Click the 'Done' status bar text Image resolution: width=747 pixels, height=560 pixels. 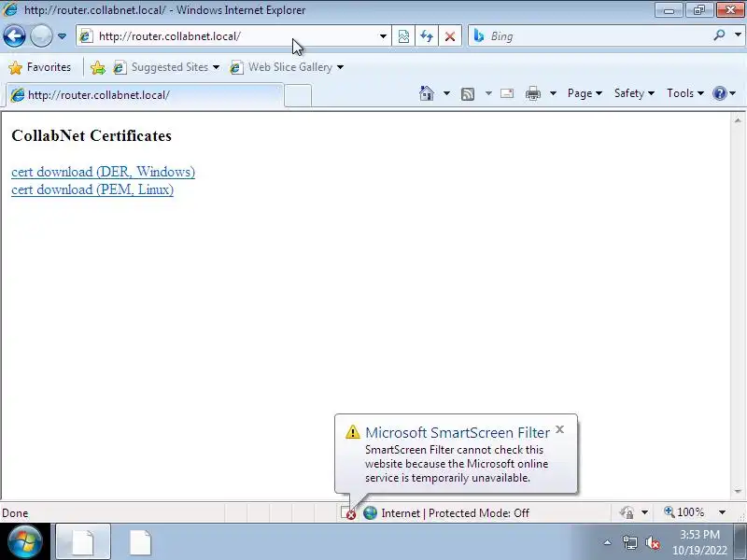click(15, 513)
